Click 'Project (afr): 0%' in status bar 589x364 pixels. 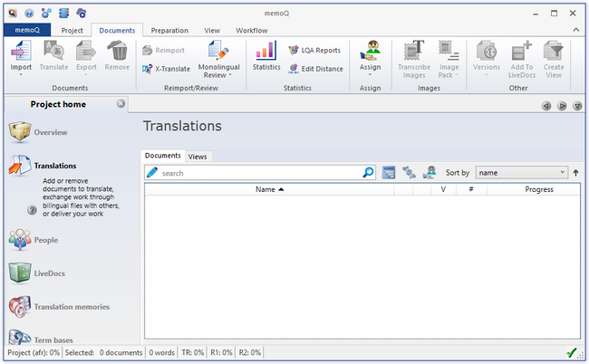[34, 353]
